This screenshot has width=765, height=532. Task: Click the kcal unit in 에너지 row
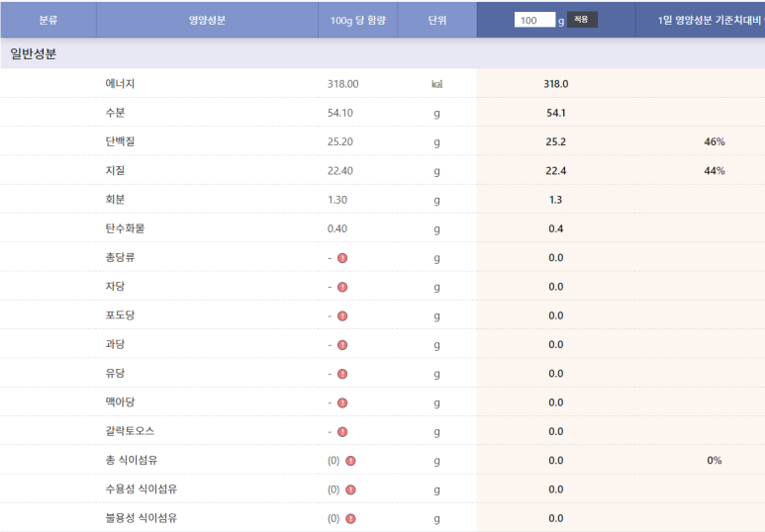coord(437,84)
